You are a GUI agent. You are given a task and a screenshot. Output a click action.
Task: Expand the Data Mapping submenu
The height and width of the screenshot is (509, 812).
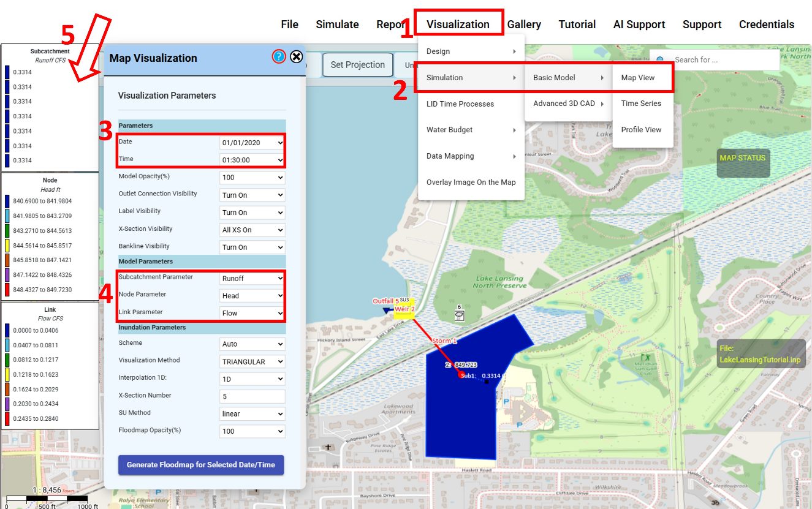pyautogui.click(x=471, y=156)
